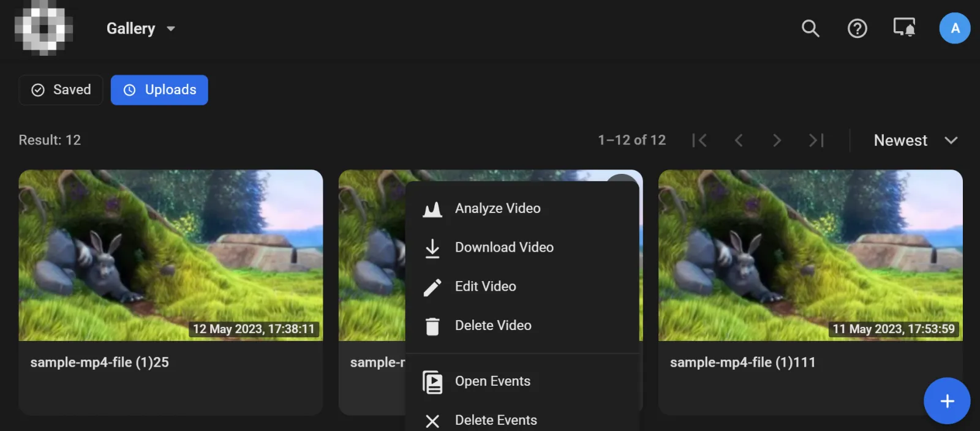Choose Download Video from context menu
Screen dimensions: 980x431
[522, 247]
